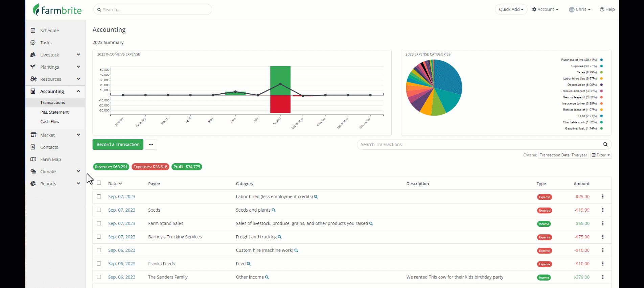Click Record a Transaction button

click(118, 144)
